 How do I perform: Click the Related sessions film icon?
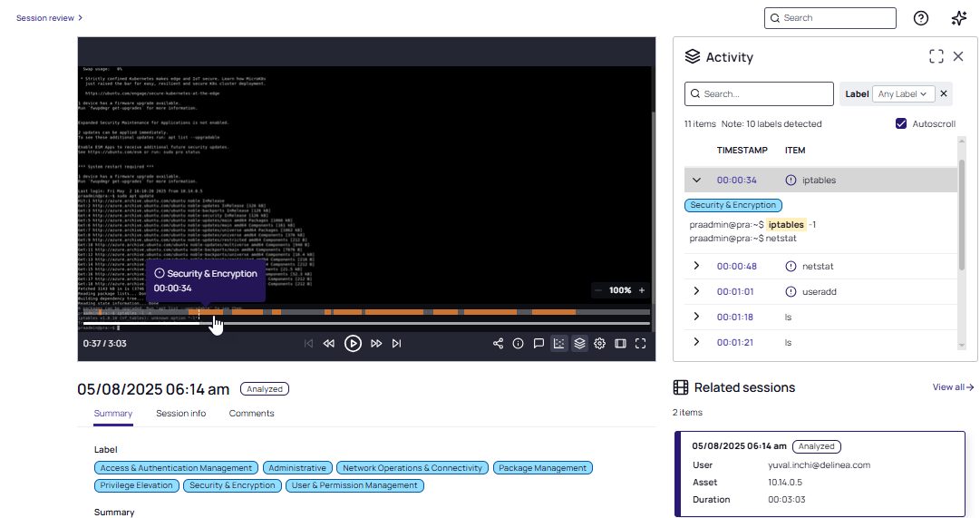tap(681, 387)
